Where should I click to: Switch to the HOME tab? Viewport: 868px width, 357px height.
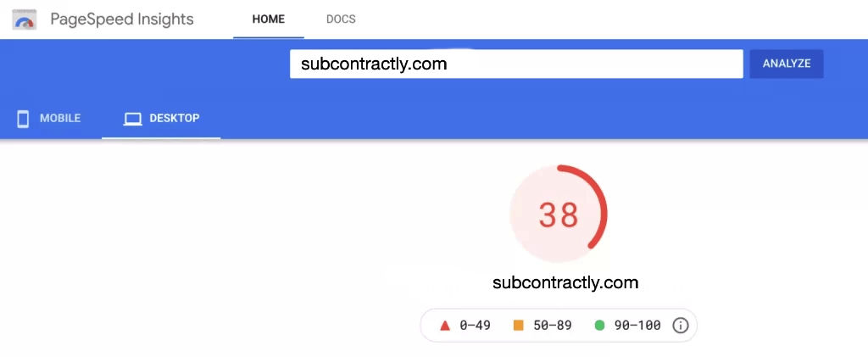pyautogui.click(x=268, y=19)
